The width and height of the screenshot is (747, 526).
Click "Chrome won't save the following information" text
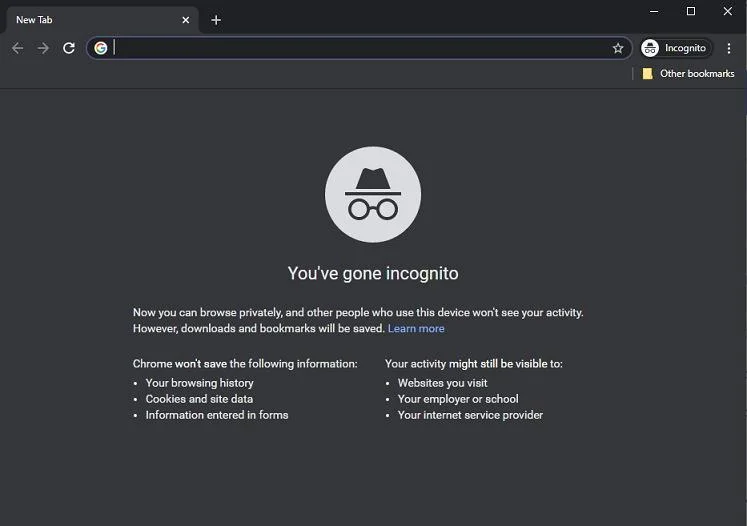tap(245, 364)
